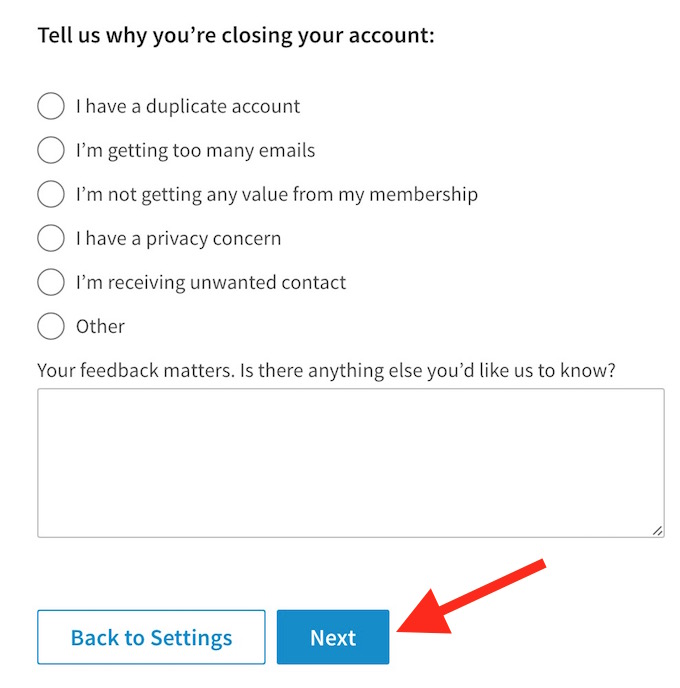
Task: Click inside the empty feedback text area
Action: (350, 462)
